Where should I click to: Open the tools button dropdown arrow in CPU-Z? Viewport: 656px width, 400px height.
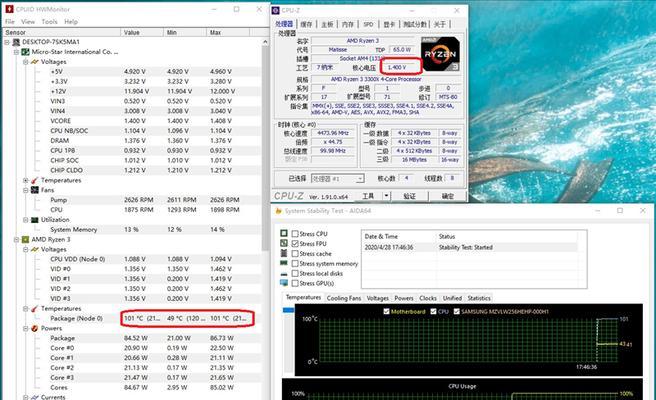point(386,196)
